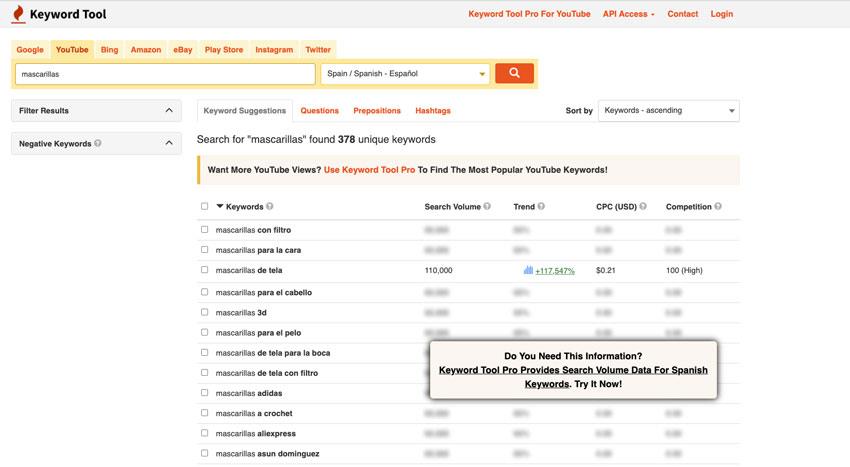Open the Spain / Spanish language dropdown

(x=405, y=74)
